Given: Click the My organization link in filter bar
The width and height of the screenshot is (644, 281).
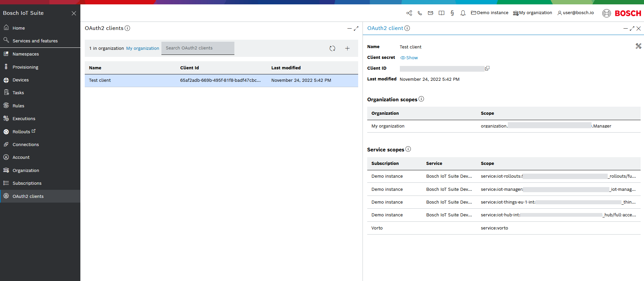Looking at the screenshot, I should point(143,48).
